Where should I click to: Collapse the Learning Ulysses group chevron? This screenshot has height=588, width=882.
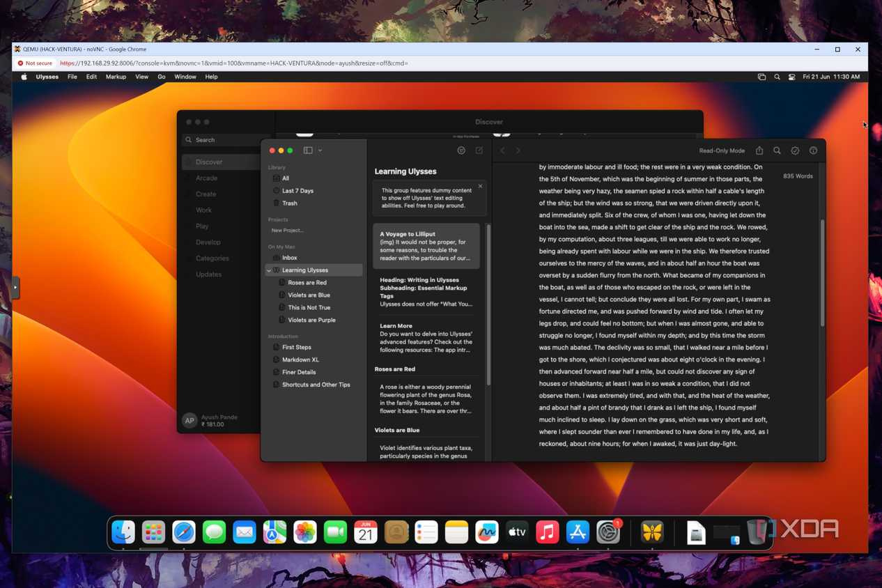coord(269,270)
